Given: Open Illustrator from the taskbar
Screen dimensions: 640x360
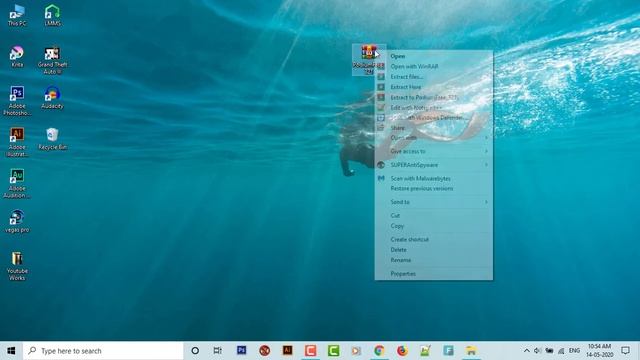Looking at the screenshot, I should click(287, 350).
